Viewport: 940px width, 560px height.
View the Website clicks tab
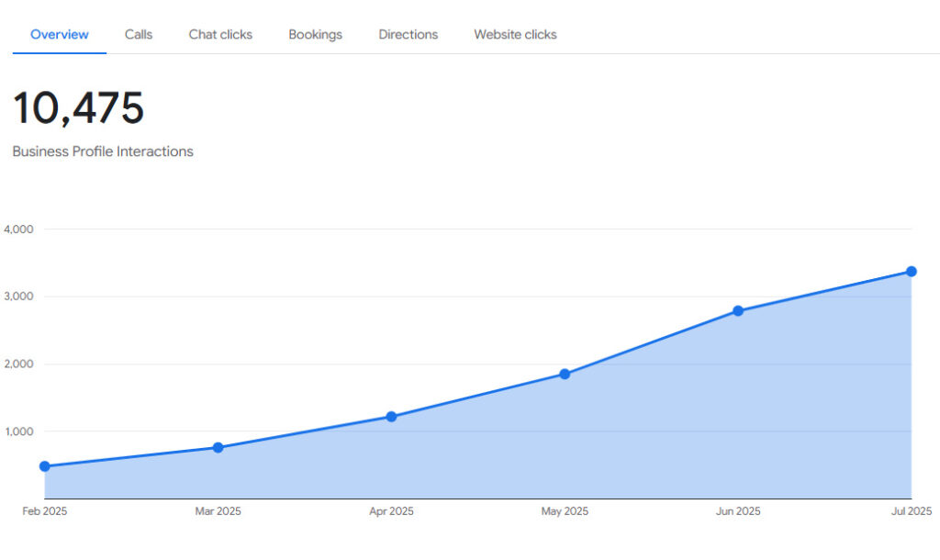515,35
